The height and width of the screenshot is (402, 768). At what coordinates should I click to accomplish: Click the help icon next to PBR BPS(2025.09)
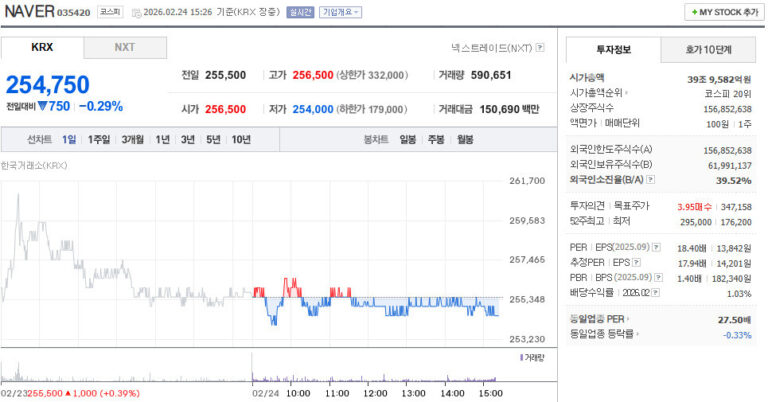point(660,278)
